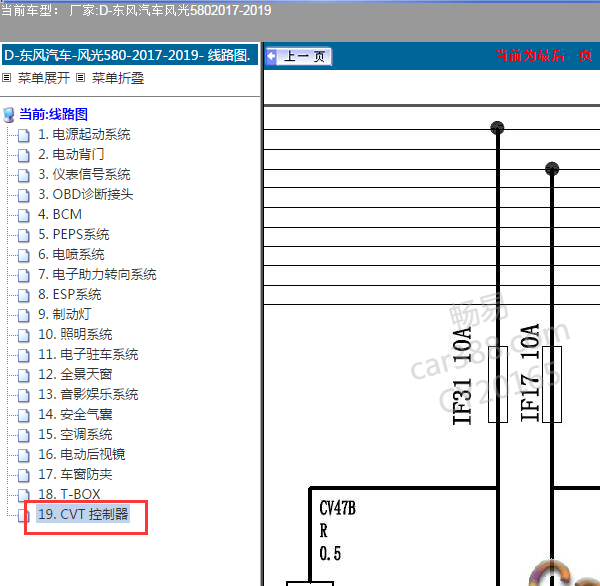Select the 4. BCM entry

tap(60, 214)
